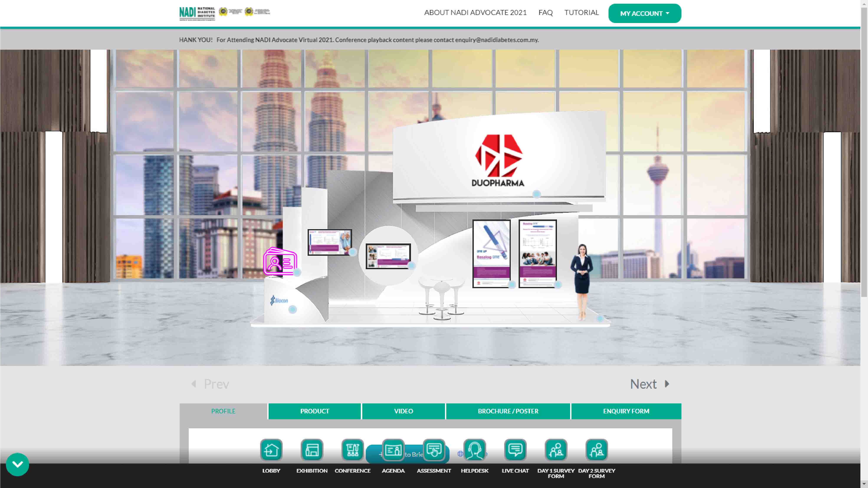This screenshot has width=868, height=488.
Task: Expand the My Account dropdown
Action: [644, 13]
